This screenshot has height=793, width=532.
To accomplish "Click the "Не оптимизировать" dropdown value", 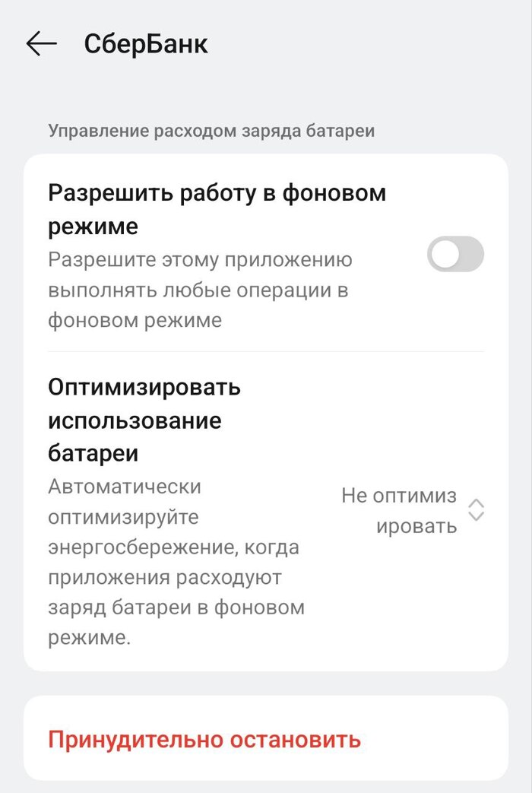I will click(x=400, y=510).
